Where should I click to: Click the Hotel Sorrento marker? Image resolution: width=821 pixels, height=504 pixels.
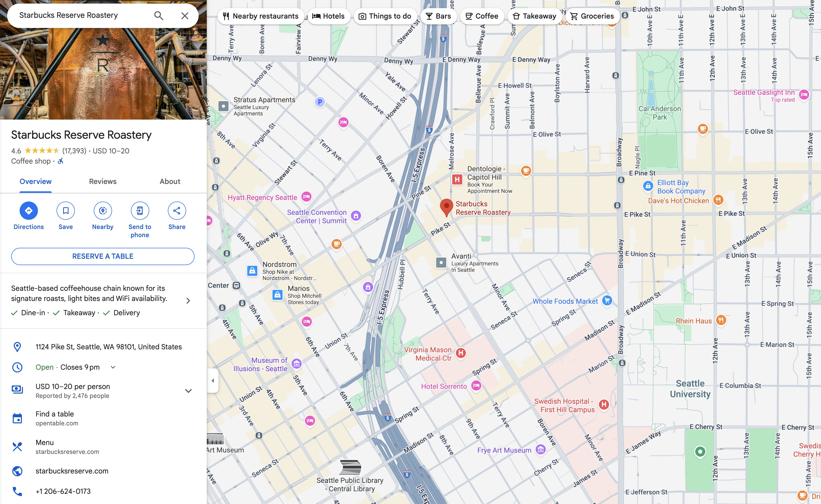[476, 386]
